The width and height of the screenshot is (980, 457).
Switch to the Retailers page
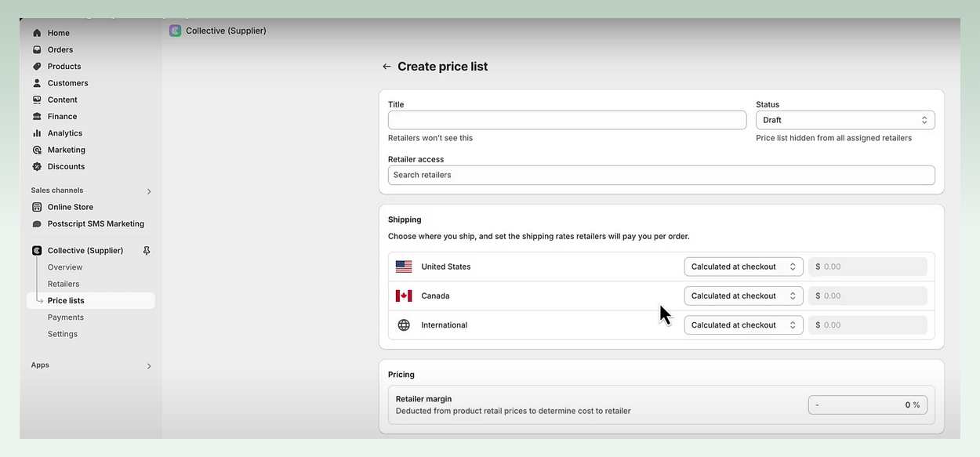click(64, 284)
